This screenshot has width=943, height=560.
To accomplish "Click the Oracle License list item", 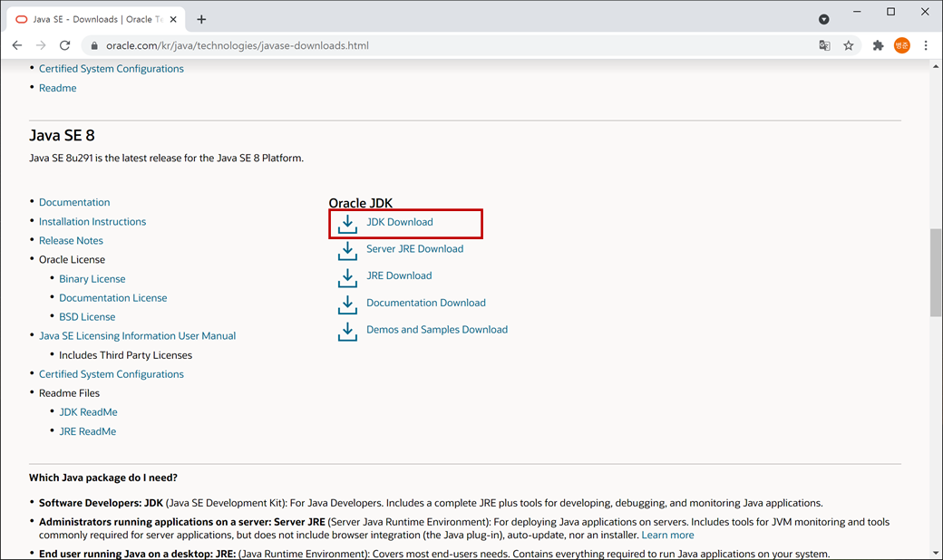I will 73,259.
